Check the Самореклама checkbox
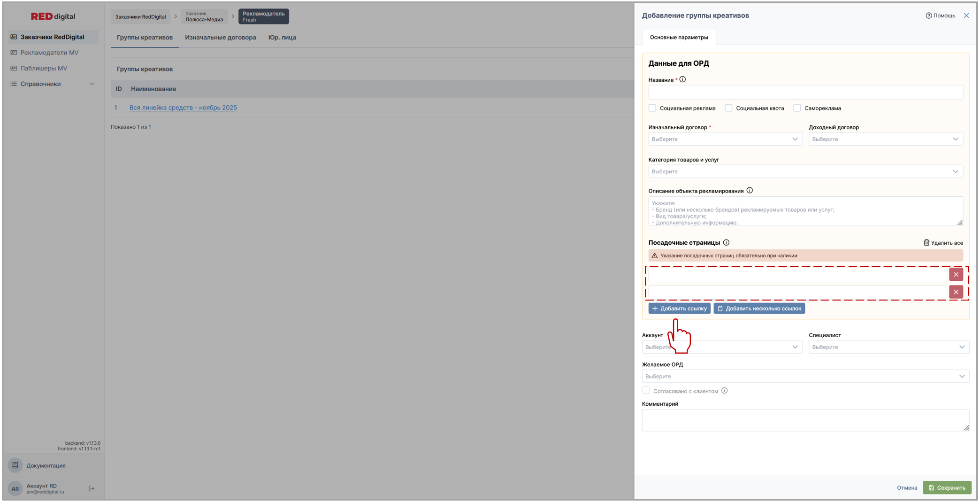The image size is (980, 502). (797, 108)
